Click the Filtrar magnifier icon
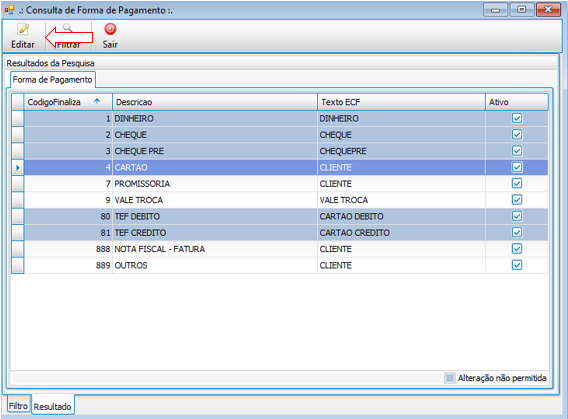Screen dimensions: 568x419 (67, 28)
